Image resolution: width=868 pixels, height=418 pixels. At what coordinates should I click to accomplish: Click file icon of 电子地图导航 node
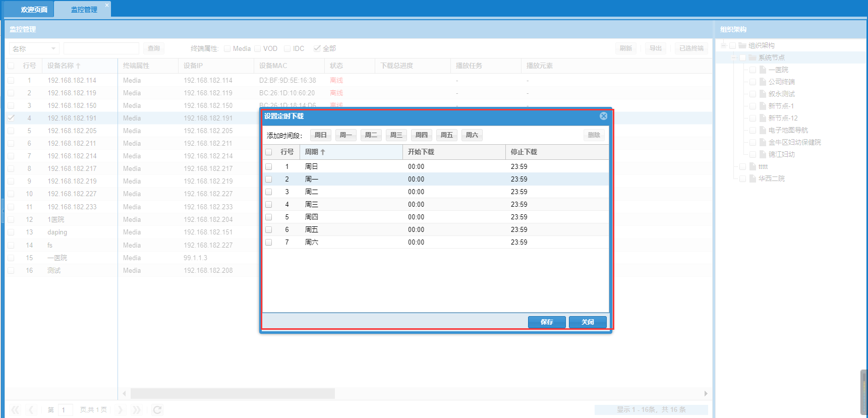763,130
